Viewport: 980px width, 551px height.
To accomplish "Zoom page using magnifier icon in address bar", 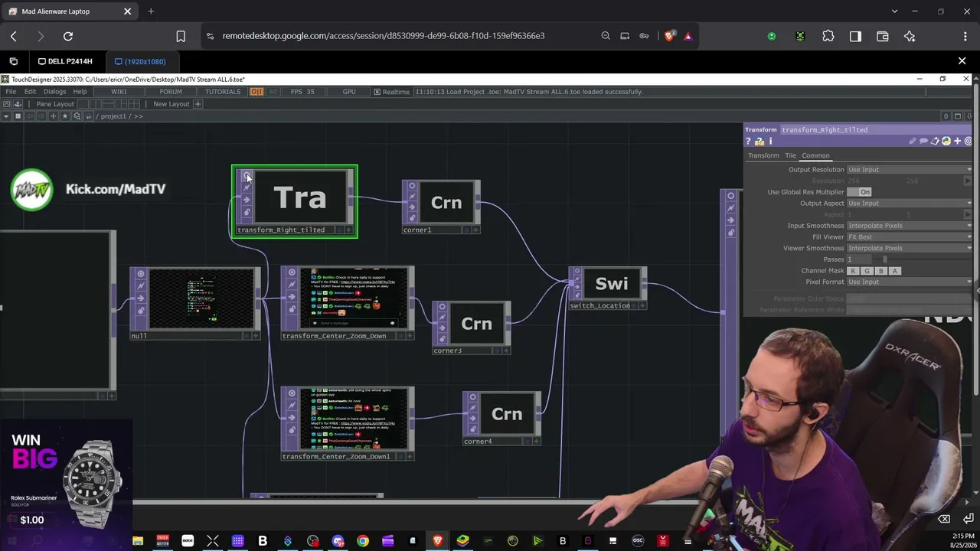I will tap(606, 36).
